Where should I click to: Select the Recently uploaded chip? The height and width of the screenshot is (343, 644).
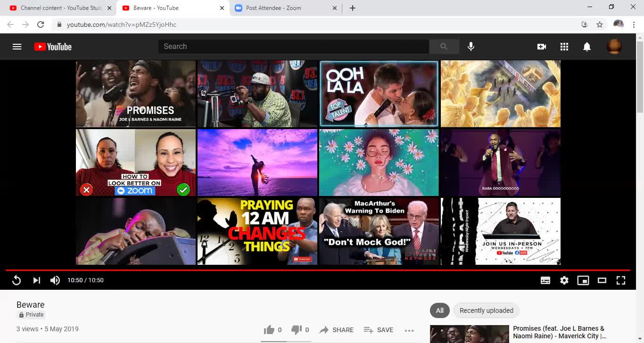(x=487, y=310)
